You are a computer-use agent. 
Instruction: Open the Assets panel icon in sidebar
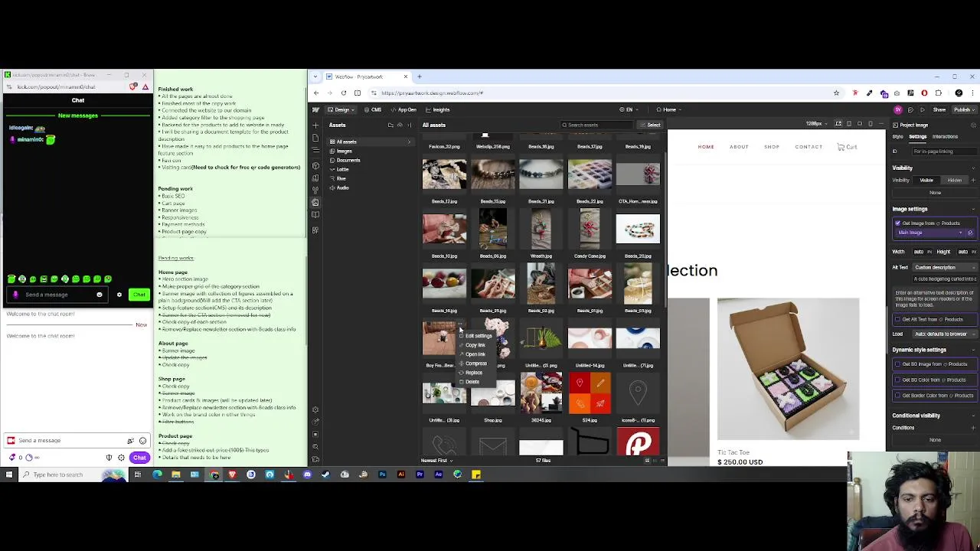(x=315, y=203)
